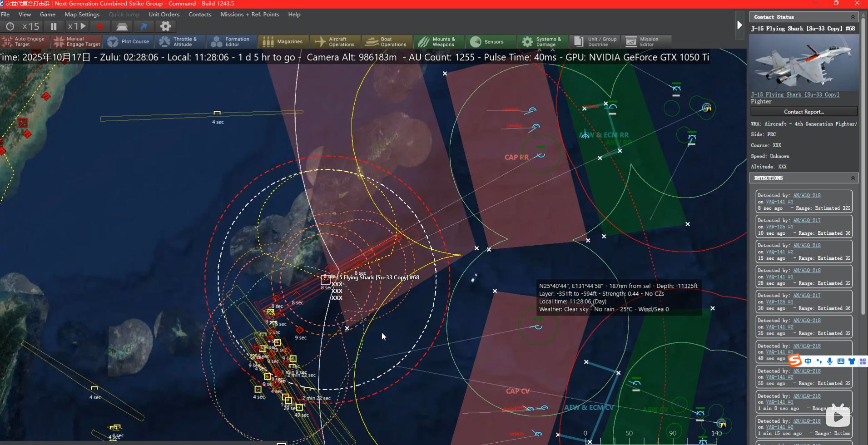The image size is (868, 445).
Task: Click the CAP CV mission area label
Action: [518, 391]
